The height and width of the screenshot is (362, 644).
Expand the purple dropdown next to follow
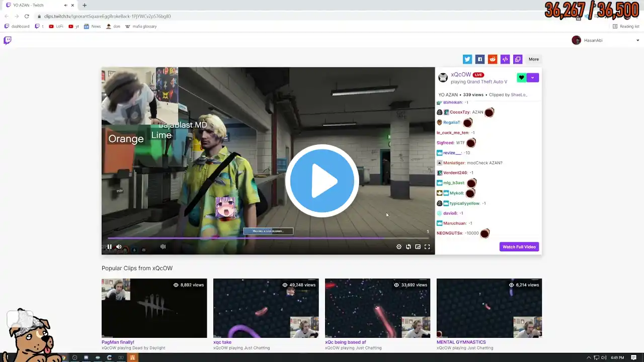[532, 77]
